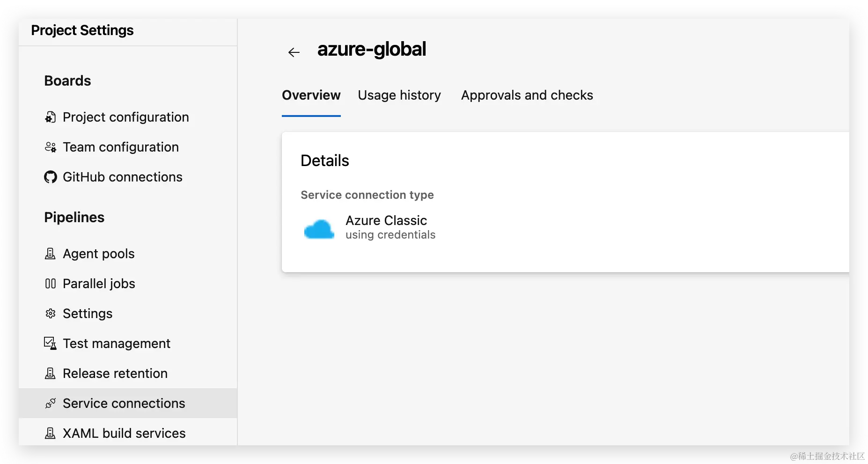Click the Test management icon
This screenshot has width=868, height=464.
tap(51, 343)
